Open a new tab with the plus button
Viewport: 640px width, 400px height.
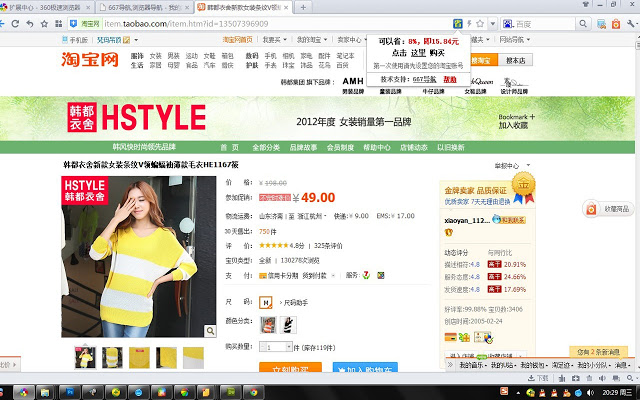[303, 7]
